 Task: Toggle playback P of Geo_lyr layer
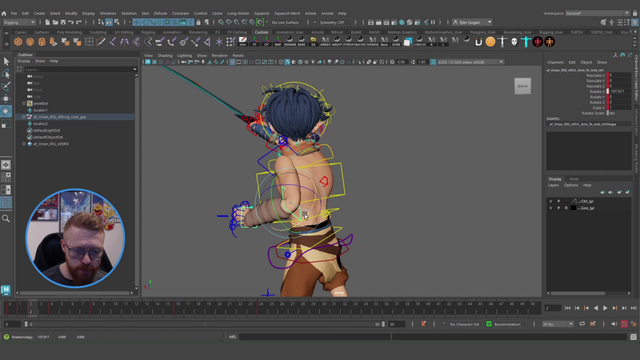tap(559, 208)
